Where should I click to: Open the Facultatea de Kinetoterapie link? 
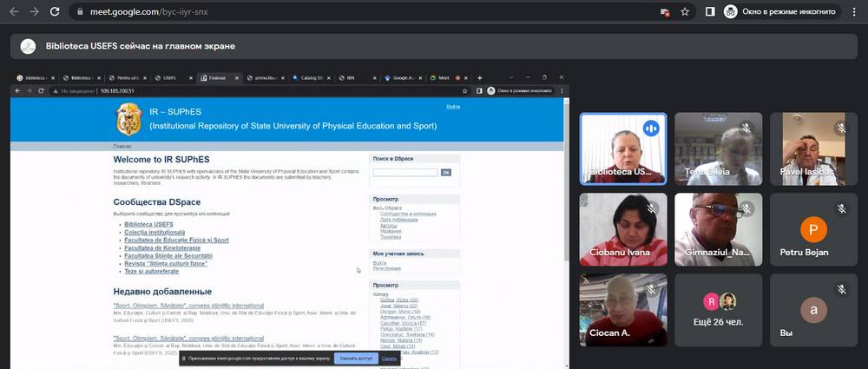point(162,248)
